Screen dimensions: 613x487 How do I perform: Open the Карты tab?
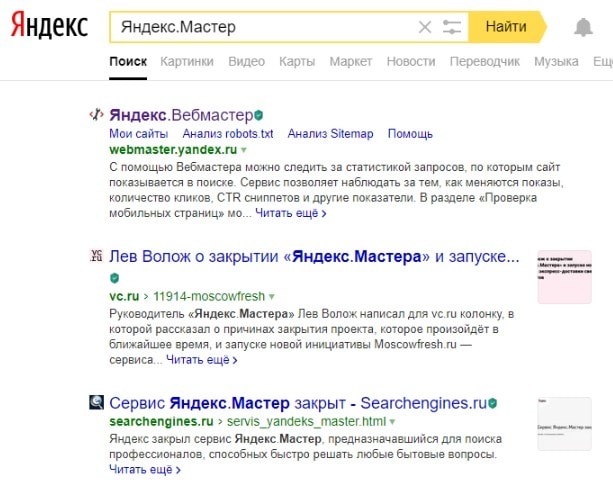click(297, 61)
